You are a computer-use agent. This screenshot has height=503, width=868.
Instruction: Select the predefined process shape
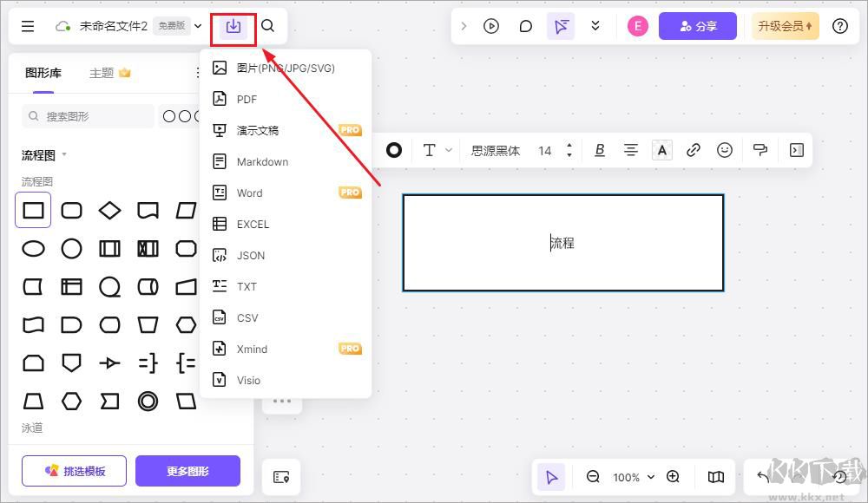[109, 248]
